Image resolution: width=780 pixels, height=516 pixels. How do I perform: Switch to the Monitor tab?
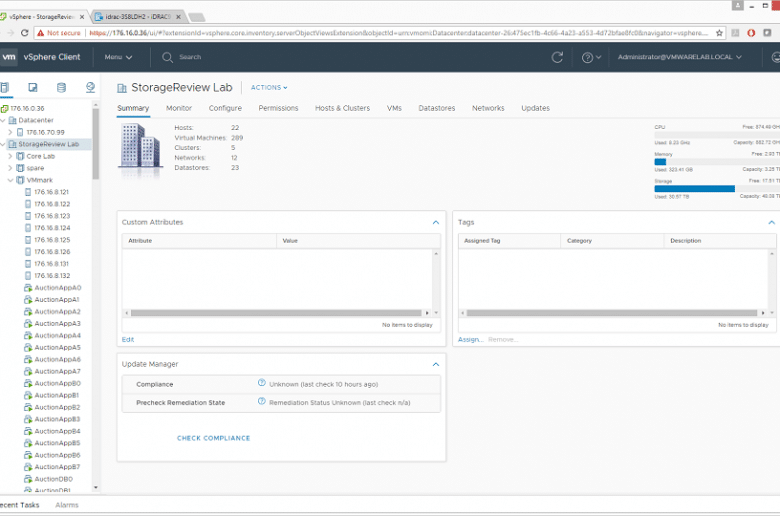click(179, 108)
